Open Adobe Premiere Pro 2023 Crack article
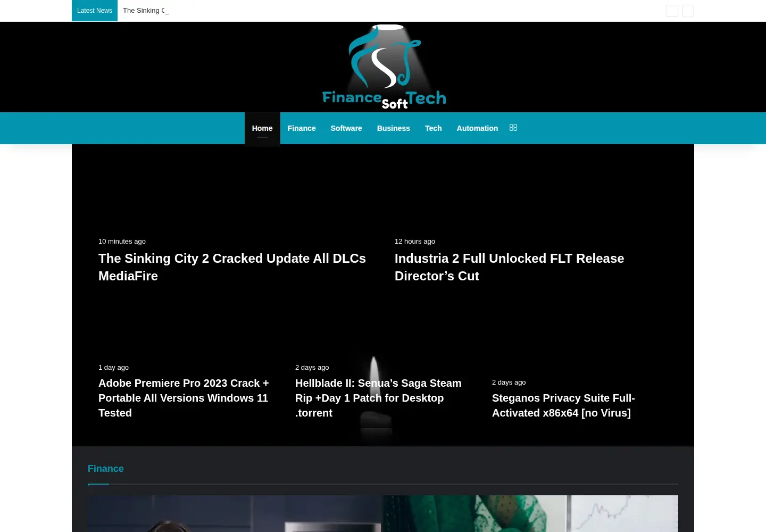Image resolution: width=766 pixels, height=532 pixels. [x=184, y=398]
